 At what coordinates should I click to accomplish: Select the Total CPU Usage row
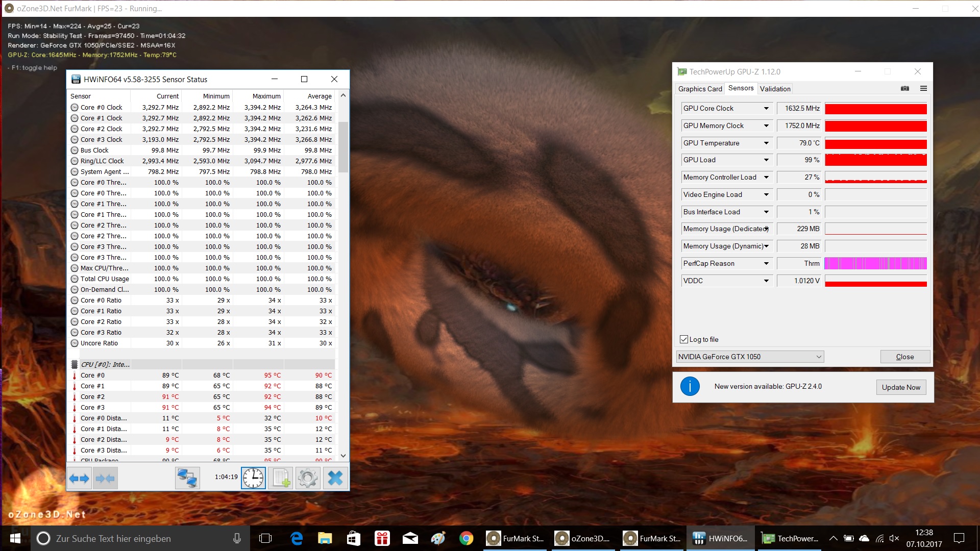tap(202, 279)
